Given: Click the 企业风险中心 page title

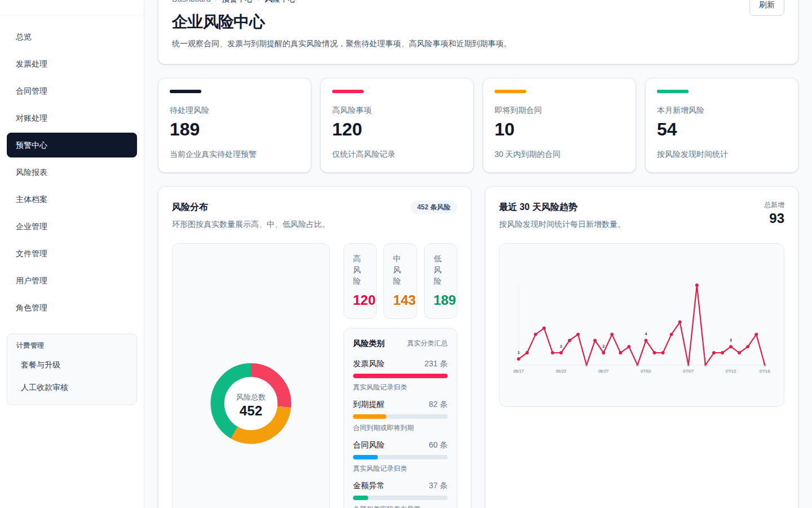Looking at the screenshot, I should pos(218,22).
